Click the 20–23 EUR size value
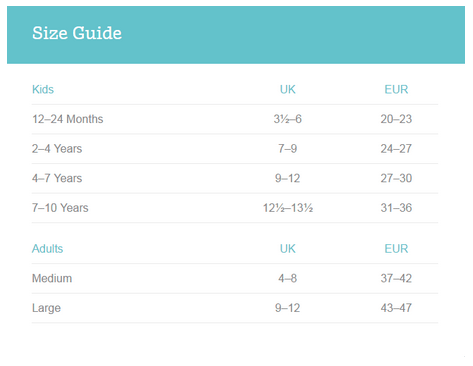The image size is (473, 366). (x=396, y=119)
